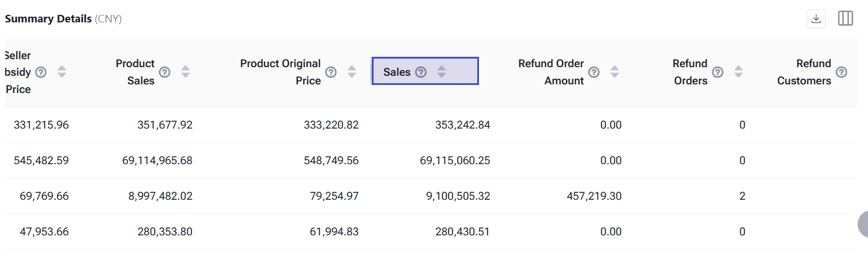The height and width of the screenshot is (256, 868).
Task: Show help for Product Sales column
Action: 164,72
